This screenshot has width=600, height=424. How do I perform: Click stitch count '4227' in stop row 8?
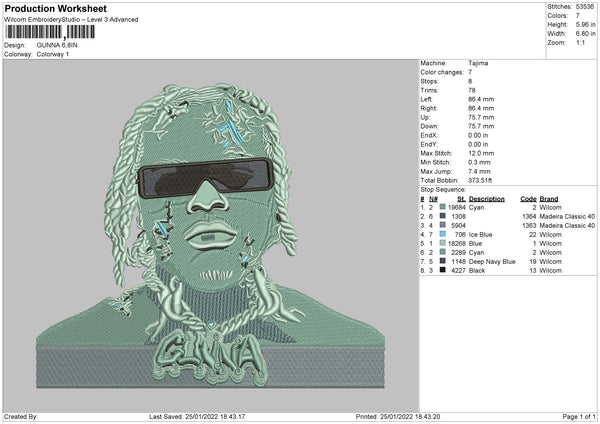458,271
